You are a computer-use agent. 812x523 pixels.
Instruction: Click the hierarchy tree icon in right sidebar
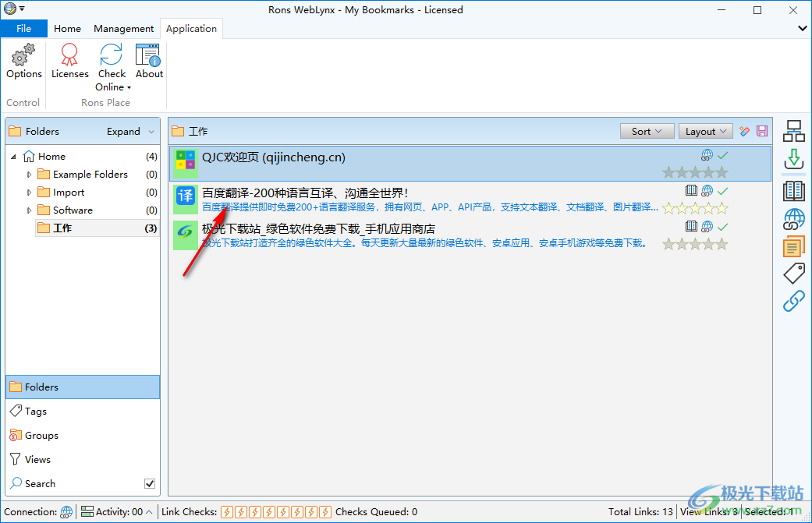point(793,130)
